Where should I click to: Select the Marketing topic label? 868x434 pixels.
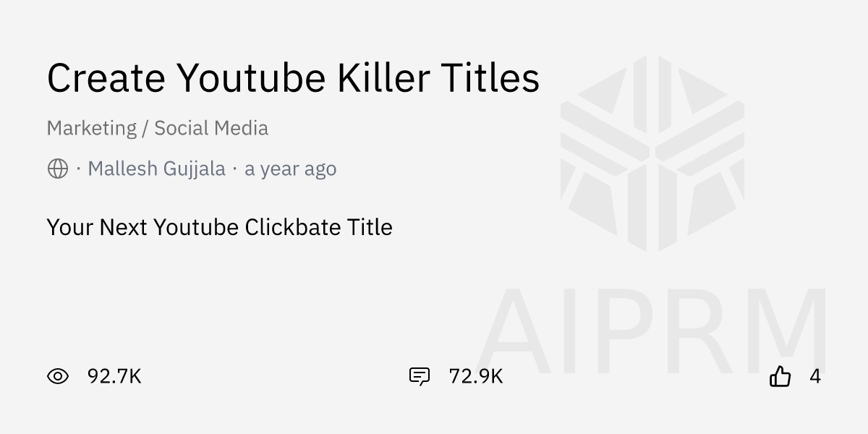(91, 128)
